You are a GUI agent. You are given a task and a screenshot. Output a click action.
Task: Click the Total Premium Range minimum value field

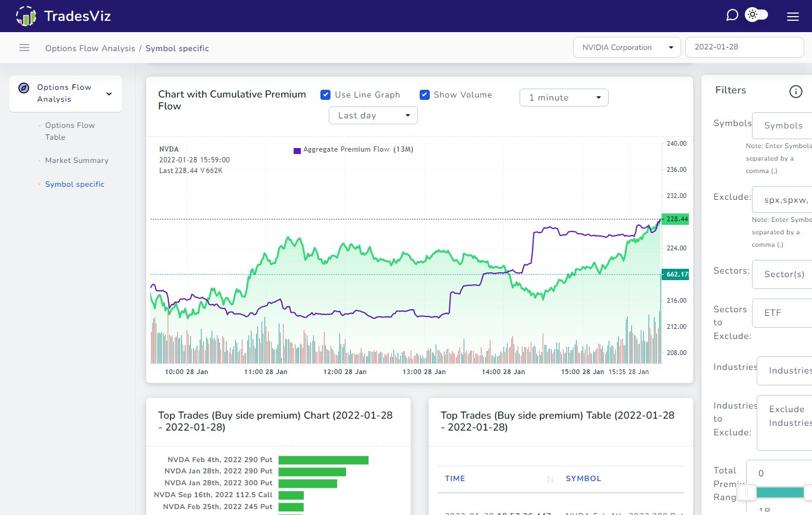(x=779, y=473)
